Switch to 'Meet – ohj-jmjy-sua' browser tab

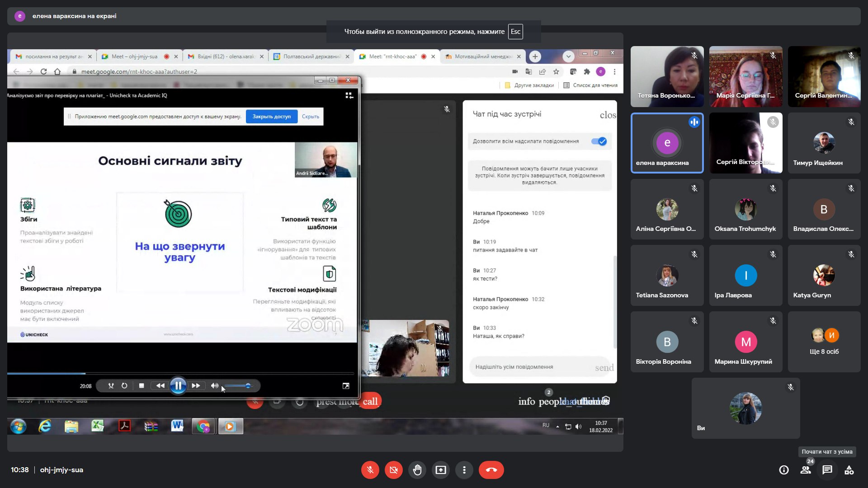(134, 56)
